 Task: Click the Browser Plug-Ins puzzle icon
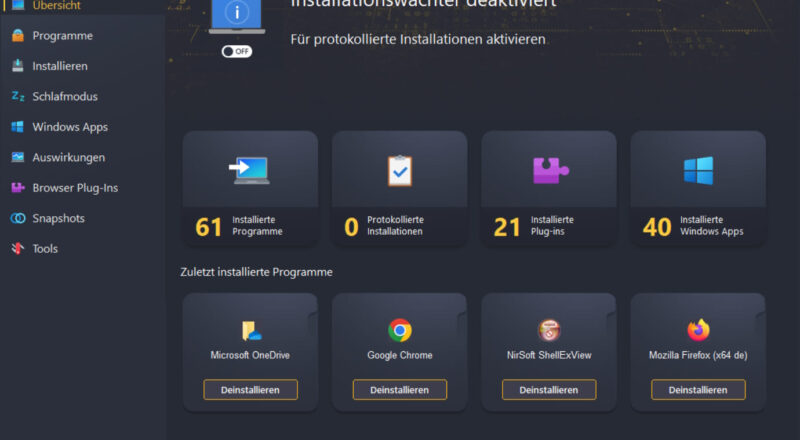point(18,188)
